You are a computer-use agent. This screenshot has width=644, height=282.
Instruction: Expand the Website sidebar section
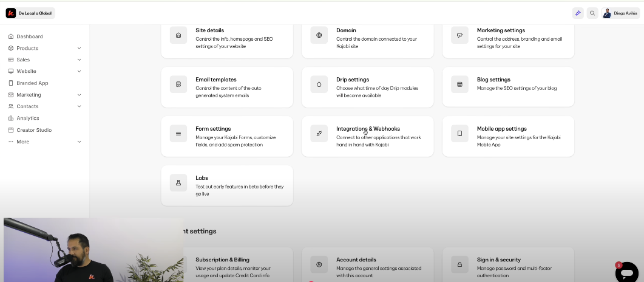pyautogui.click(x=79, y=71)
